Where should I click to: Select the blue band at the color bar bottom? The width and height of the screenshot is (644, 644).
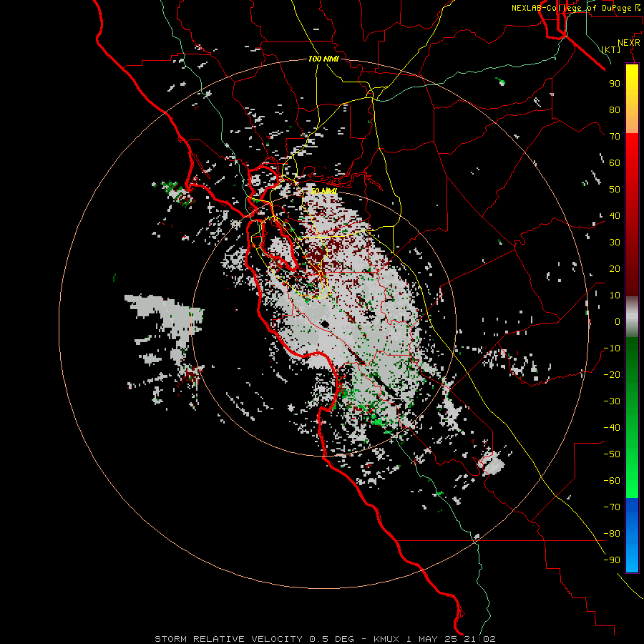point(632,535)
